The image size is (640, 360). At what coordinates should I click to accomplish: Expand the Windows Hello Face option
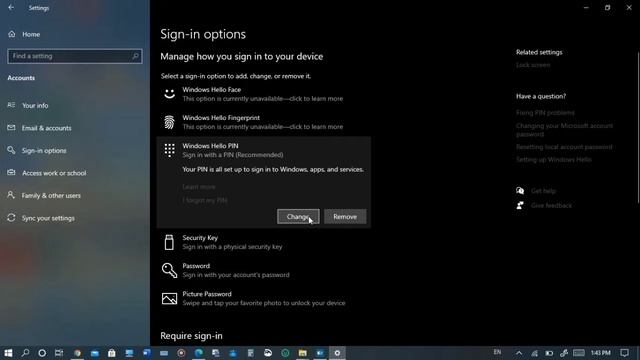pos(264,94)
